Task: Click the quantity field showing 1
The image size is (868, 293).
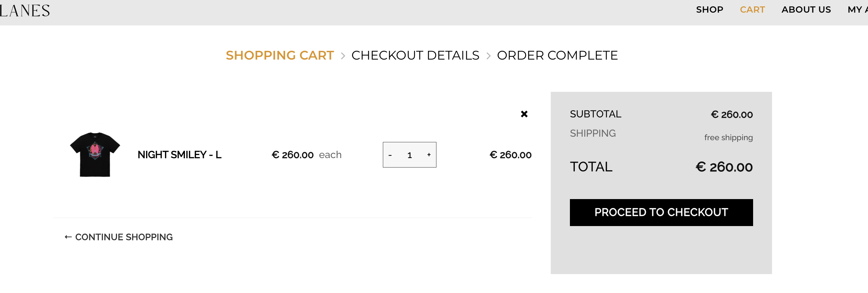Action: (x=409, y=155)
